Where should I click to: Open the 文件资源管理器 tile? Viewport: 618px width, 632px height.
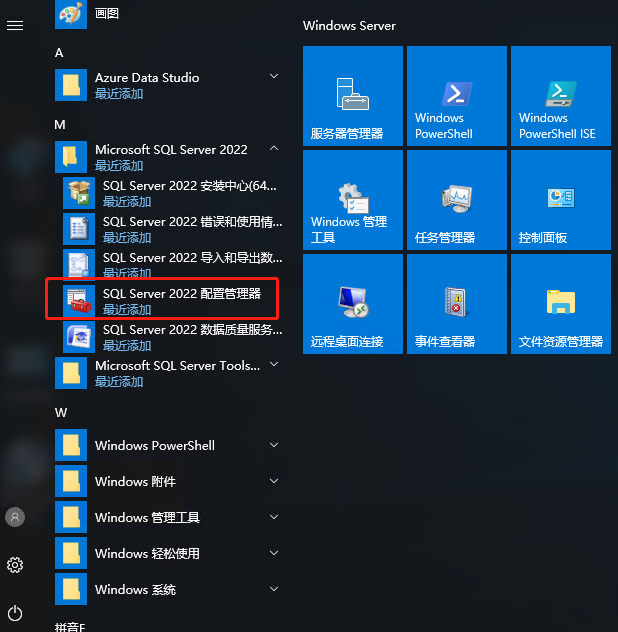(561, 304)
